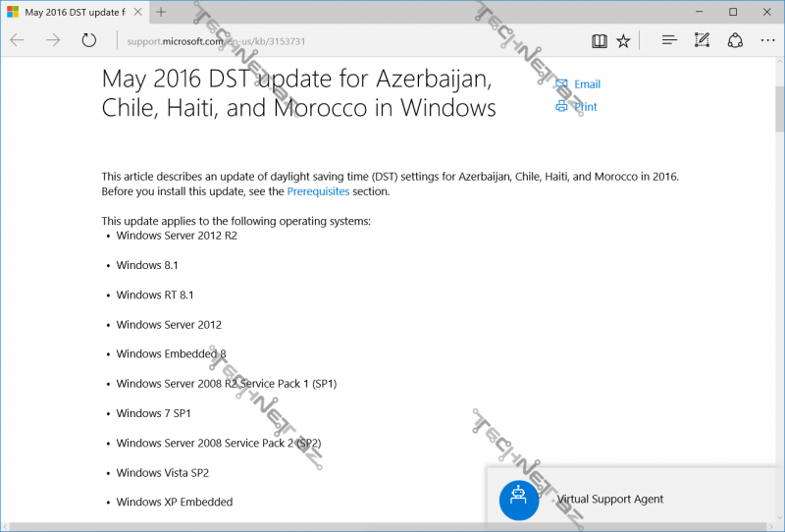
Task: Click the Share icon in toolbar
Action: pyautogui.click(x=734, y=40)
